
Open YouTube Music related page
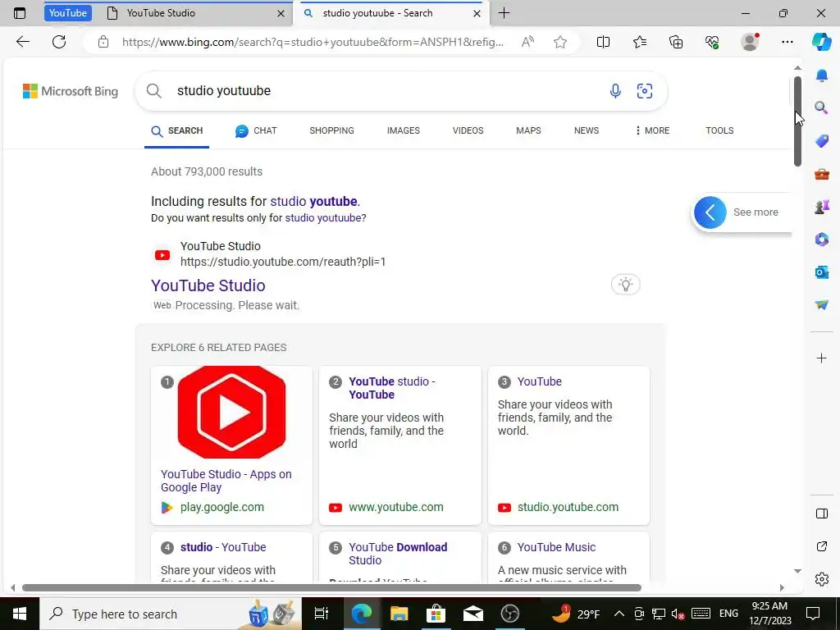tap(556, 547)
